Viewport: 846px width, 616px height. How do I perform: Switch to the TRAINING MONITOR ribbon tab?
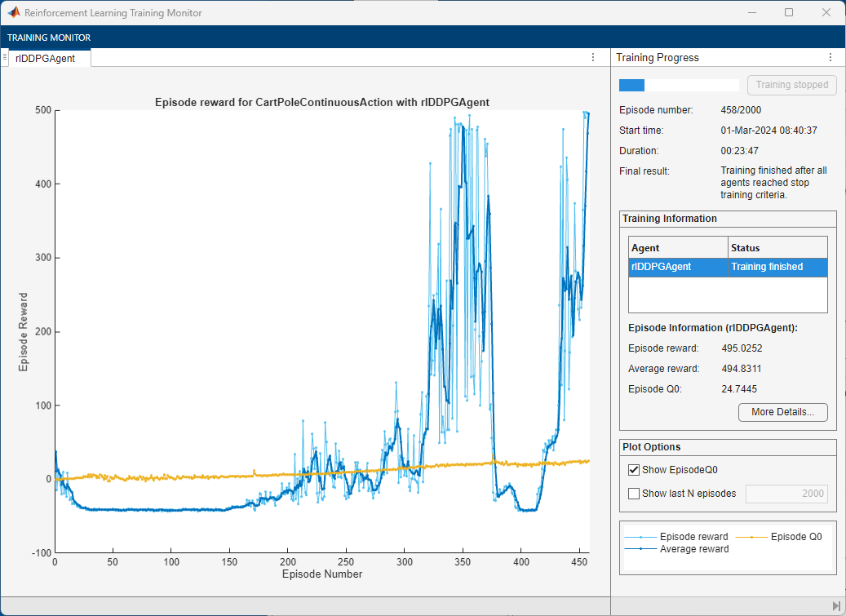point(49,38)
